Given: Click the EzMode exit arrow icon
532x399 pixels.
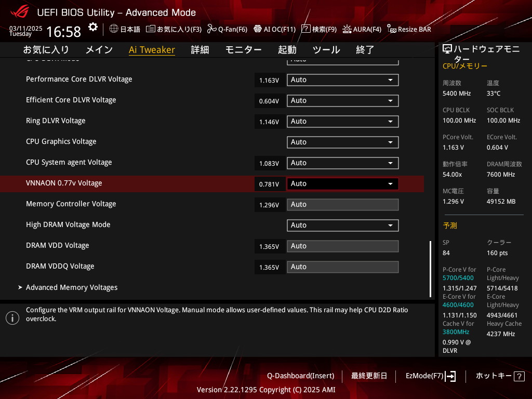Looking at the screenshot, I should click(450, 376).
